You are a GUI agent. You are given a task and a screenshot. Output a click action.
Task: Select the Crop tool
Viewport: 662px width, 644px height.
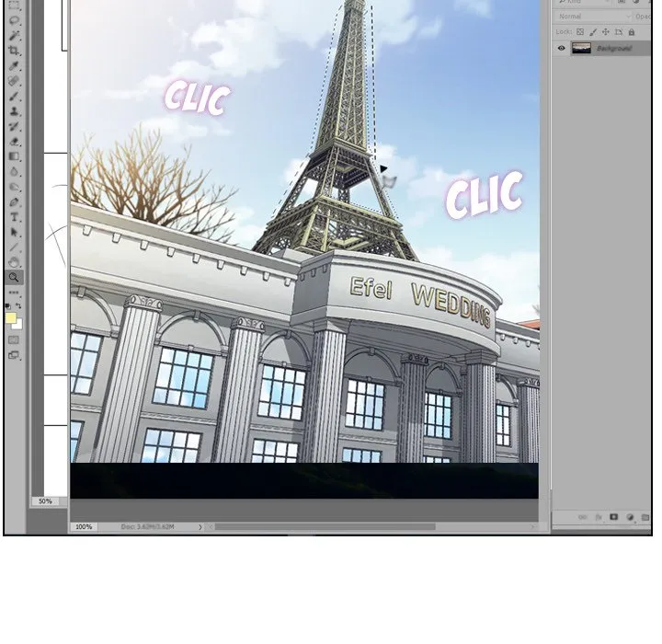[x=15, y=51]
